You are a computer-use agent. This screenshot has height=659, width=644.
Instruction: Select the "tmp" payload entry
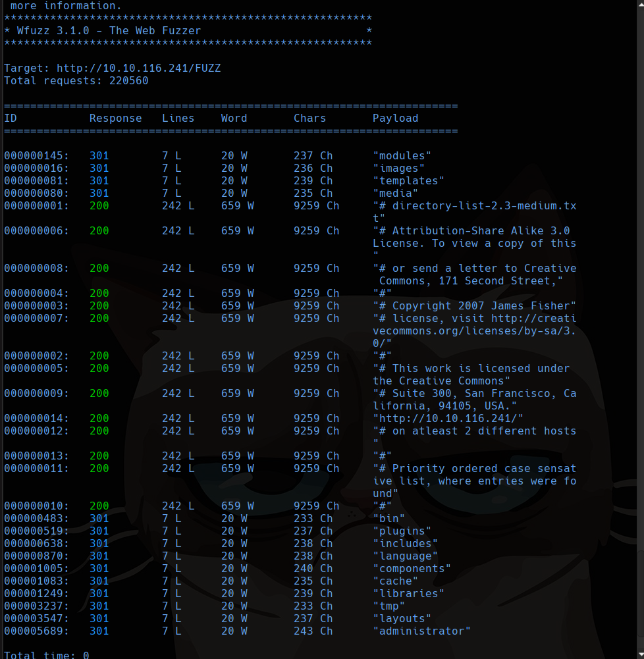click(x=389, y=606)
